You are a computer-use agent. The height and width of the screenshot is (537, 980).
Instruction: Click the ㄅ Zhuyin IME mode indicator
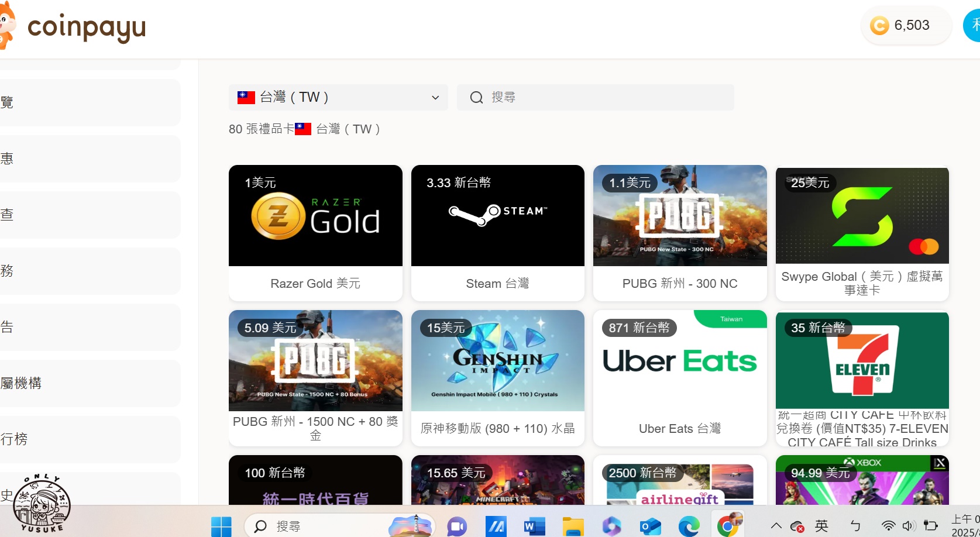(855, 526)
